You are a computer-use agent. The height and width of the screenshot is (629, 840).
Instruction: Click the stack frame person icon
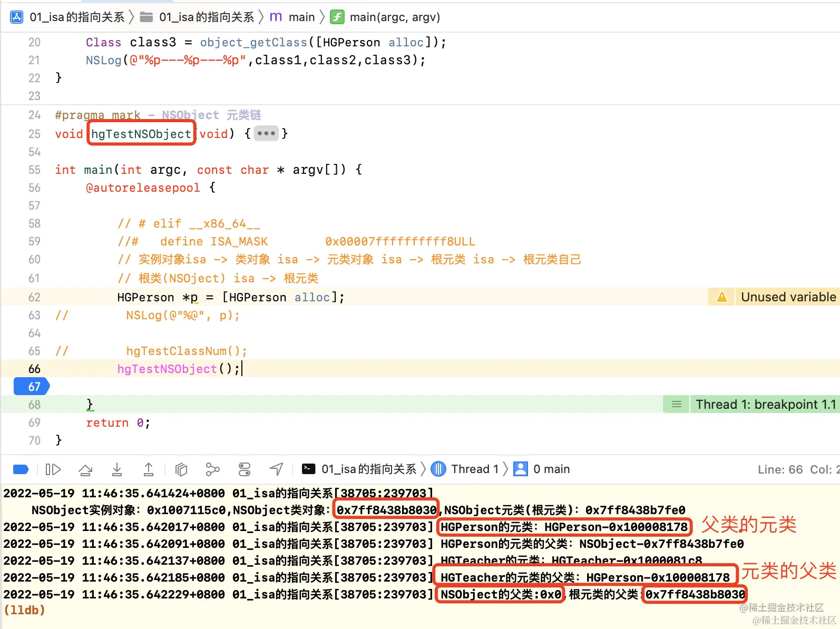(x=521, y=469)
